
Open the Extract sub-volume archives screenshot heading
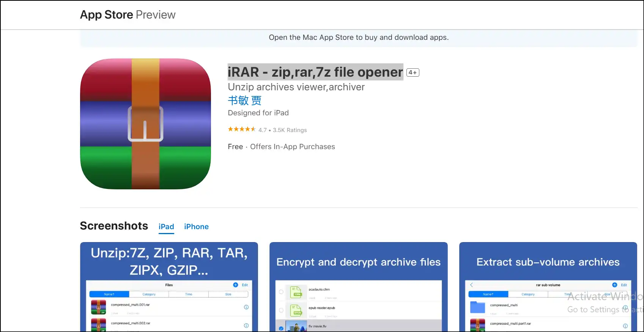pyautogui.click(x=548, y=262)
